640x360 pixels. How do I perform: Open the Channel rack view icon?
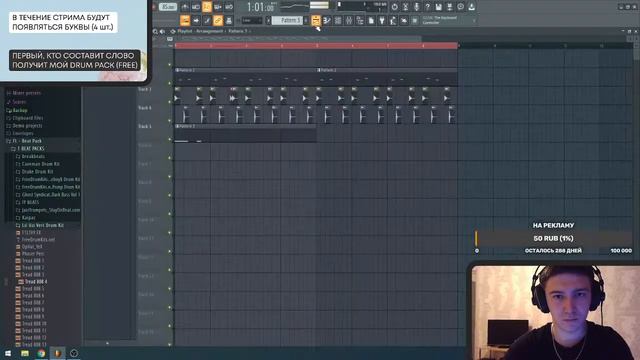click(x=338, y=20)
